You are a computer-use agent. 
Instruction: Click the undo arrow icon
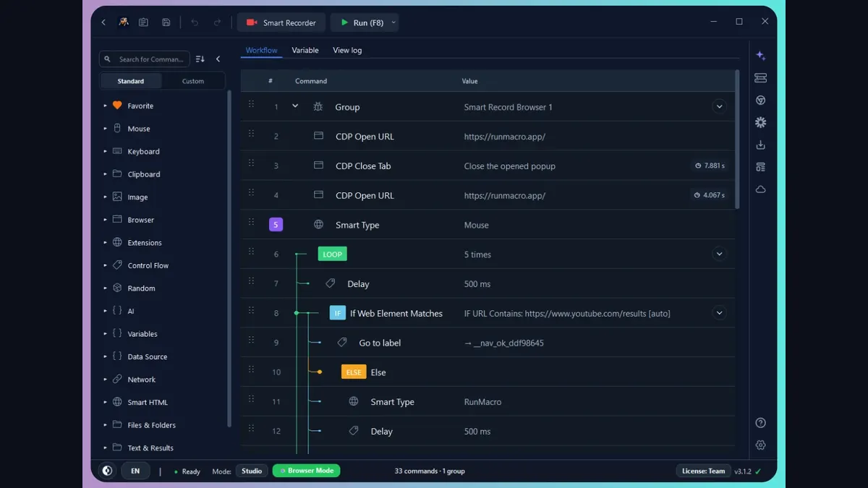[195, 22]
